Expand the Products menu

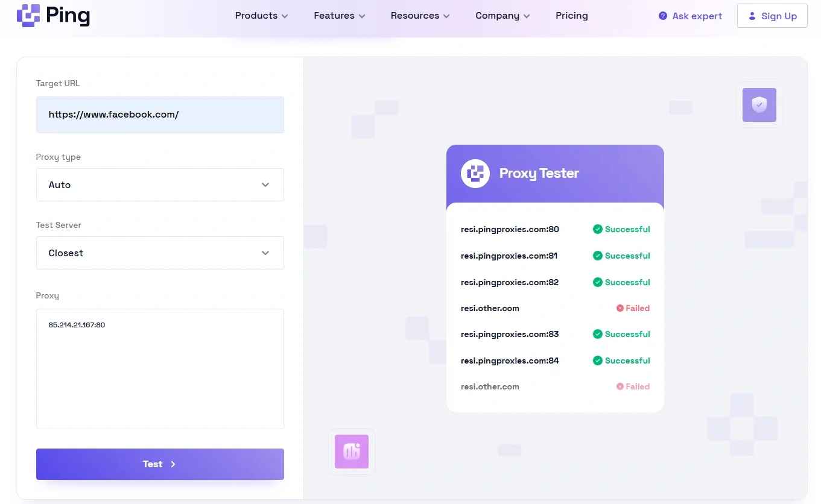[261, 16]
